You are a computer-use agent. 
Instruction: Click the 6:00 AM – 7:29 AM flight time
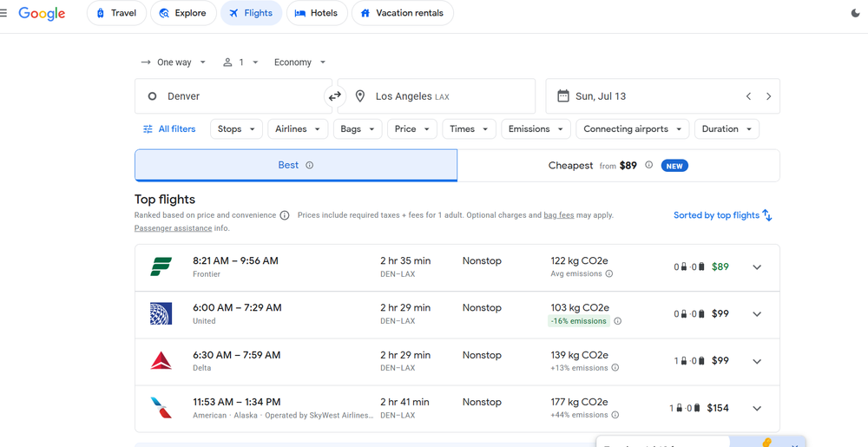tap(237, 307)
